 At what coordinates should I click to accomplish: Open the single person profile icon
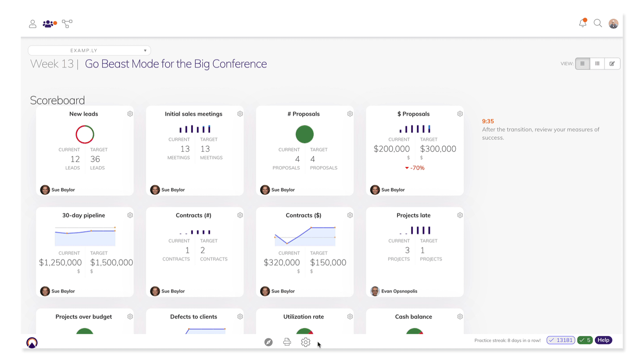(32, 24)
